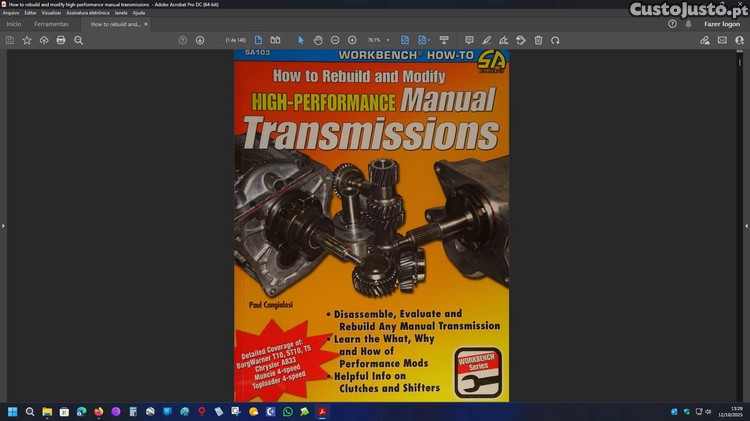Go to next page arrow

pyautogui.click(x=200, y=40)
